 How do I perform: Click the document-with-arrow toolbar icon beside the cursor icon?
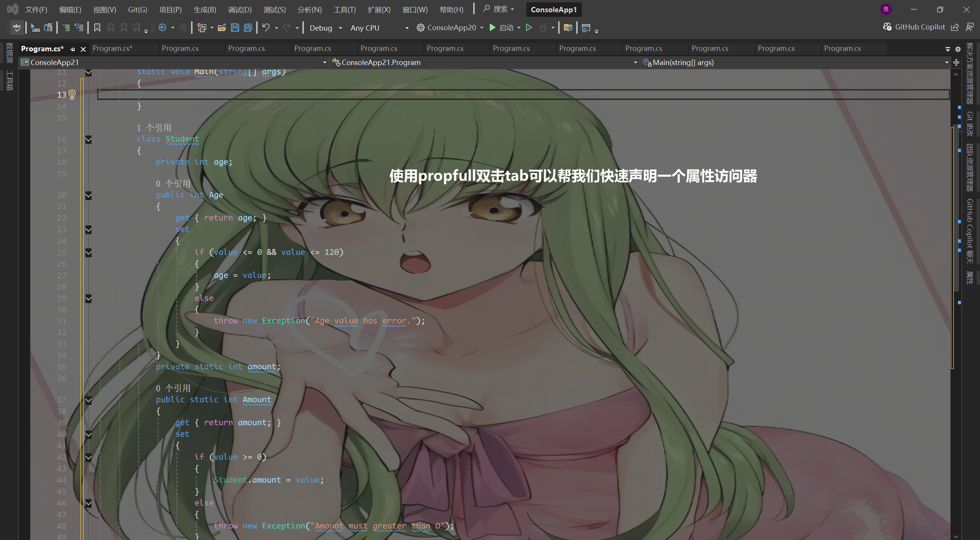click(x=49, y=28)
